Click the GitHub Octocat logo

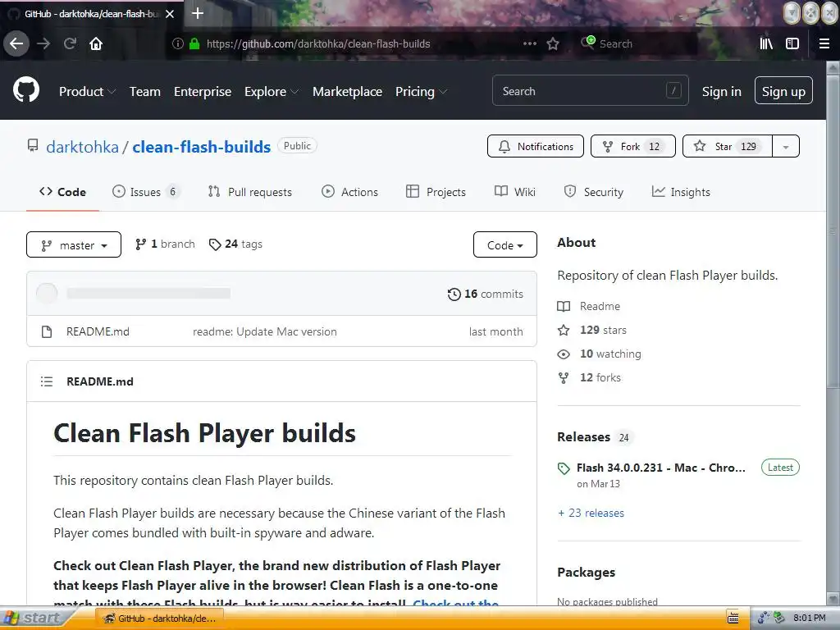(25, 90)
